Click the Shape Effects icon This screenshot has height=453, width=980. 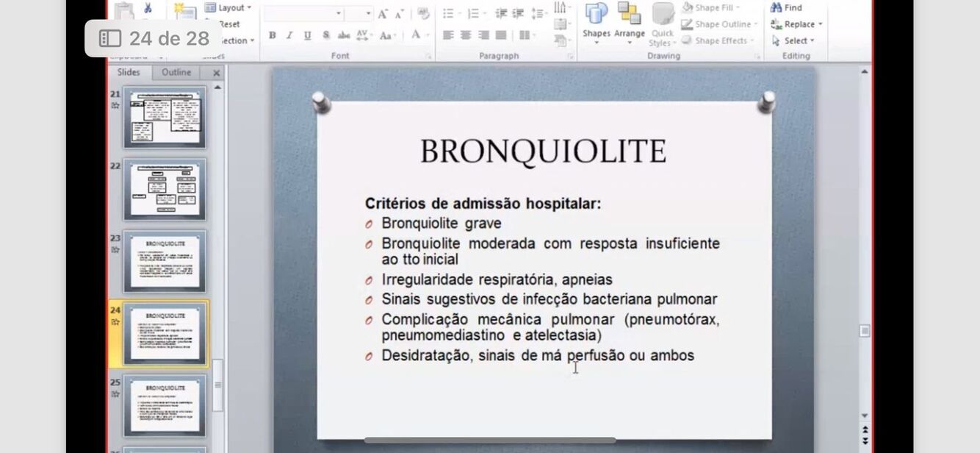pos(687,41)
